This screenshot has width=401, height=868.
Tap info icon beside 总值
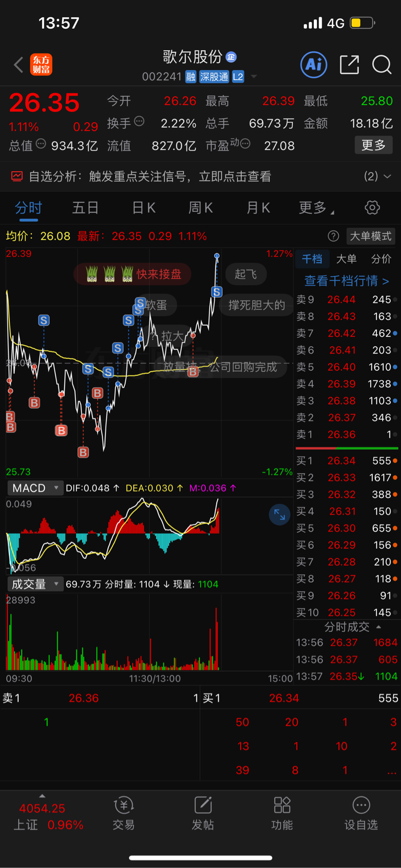pos(41,144)
